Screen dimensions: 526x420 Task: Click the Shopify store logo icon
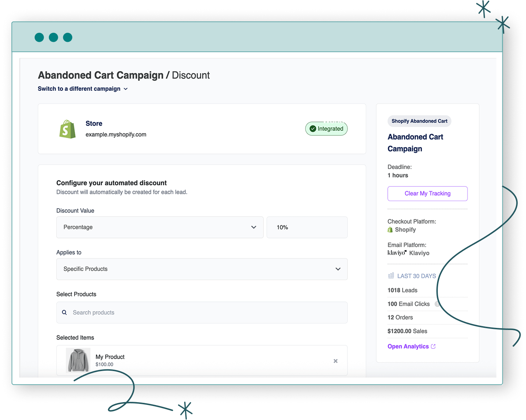(x=67, y=129)
